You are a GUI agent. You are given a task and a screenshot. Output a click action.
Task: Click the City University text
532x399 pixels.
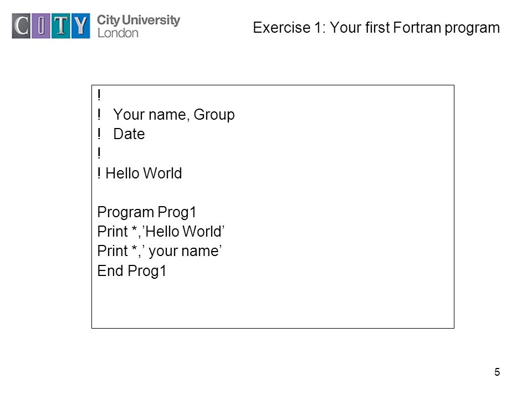[x=139, y=21]
